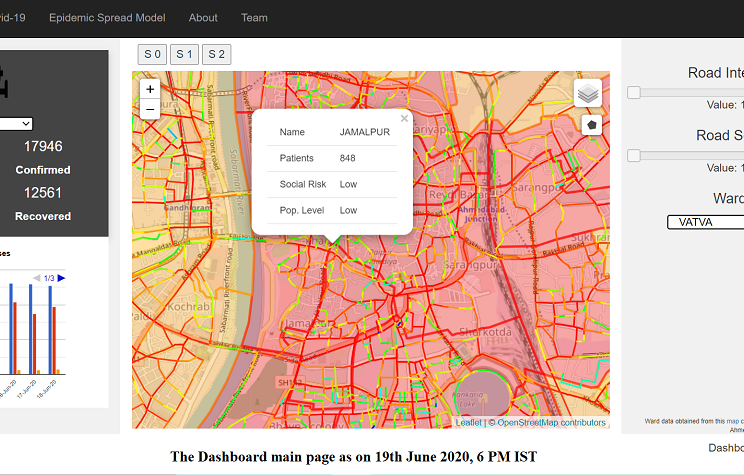This screenshot has width=744, height=475.
Task: Click the S 0 scenario button
Action: coord(152,54)
